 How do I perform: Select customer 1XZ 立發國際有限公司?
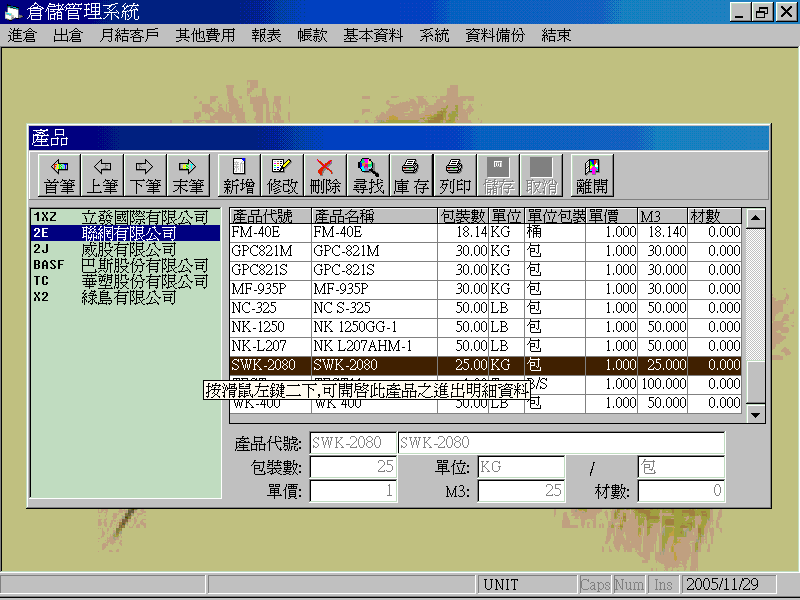(x=126, y=217)
